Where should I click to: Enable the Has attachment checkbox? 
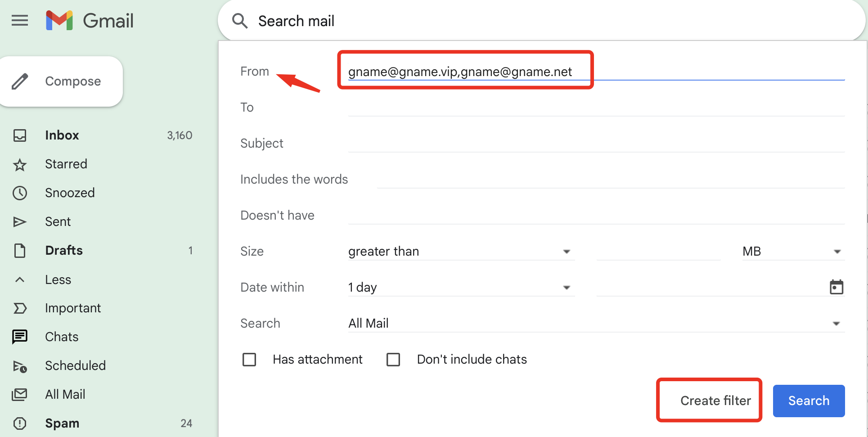(249, 360)
